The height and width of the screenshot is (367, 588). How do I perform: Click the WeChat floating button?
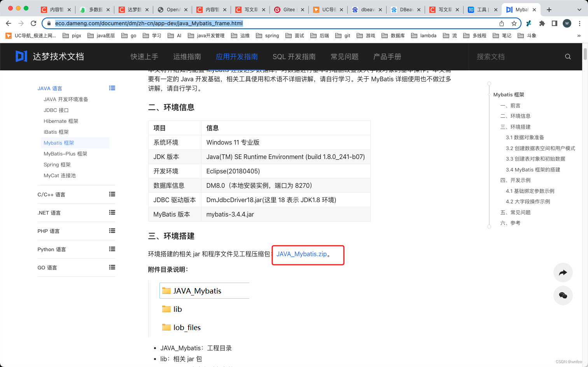pyautogui.click(x=563, y=295)
